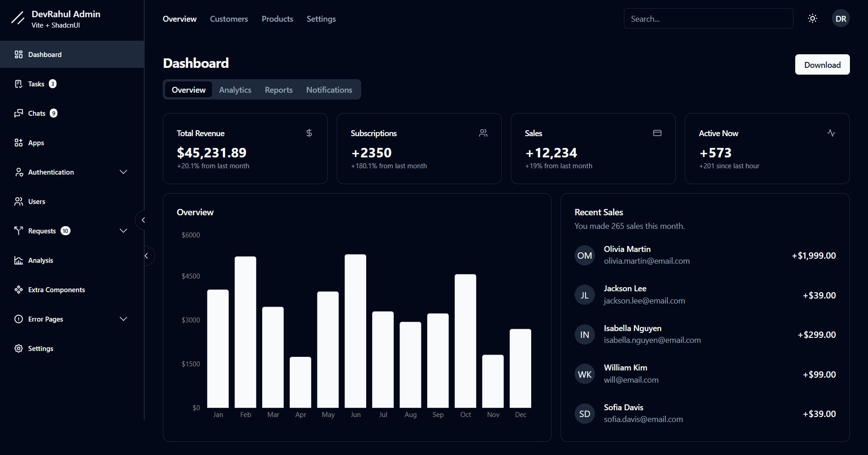The image size is (868, 455).
Task: Open the Apps section
Action: [35, 142]
